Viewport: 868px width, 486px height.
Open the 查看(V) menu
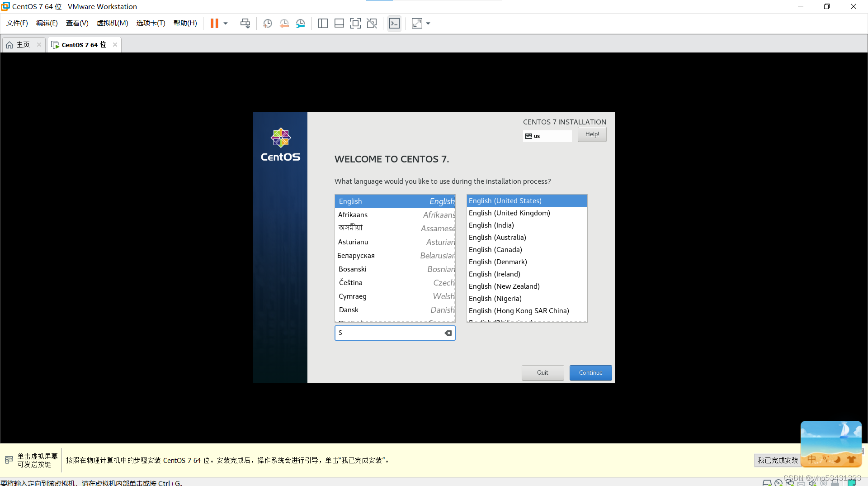pyautogui.click(x=77, y=23)
